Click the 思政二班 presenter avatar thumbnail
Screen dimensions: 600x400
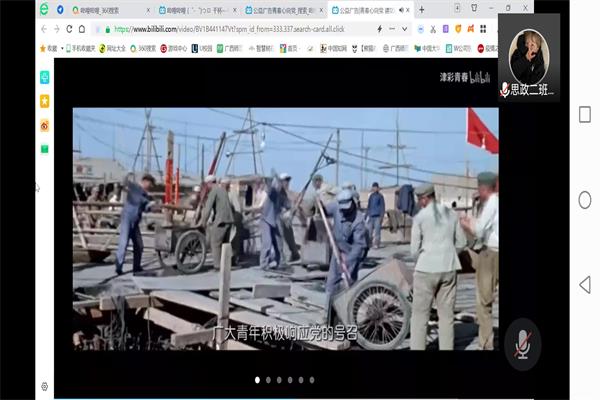(529, 57)
